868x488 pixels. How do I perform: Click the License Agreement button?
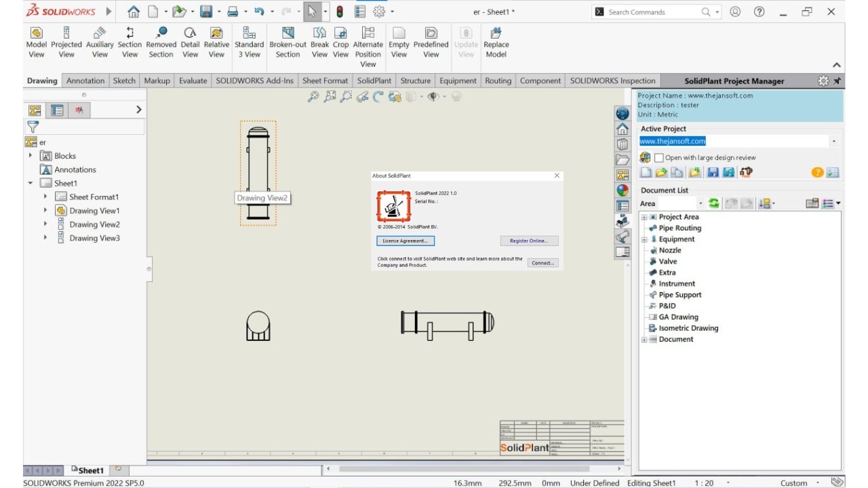click(405, 241)
